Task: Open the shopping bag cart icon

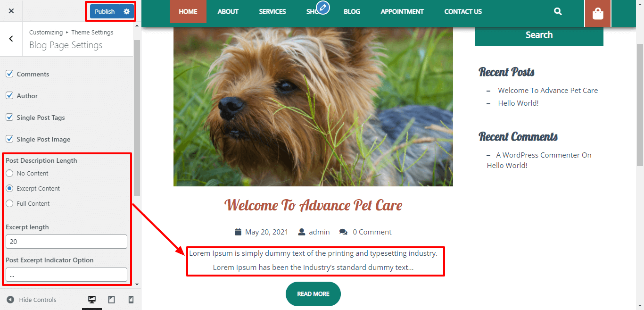Action: pyautogui.click(x=598, y=14)
